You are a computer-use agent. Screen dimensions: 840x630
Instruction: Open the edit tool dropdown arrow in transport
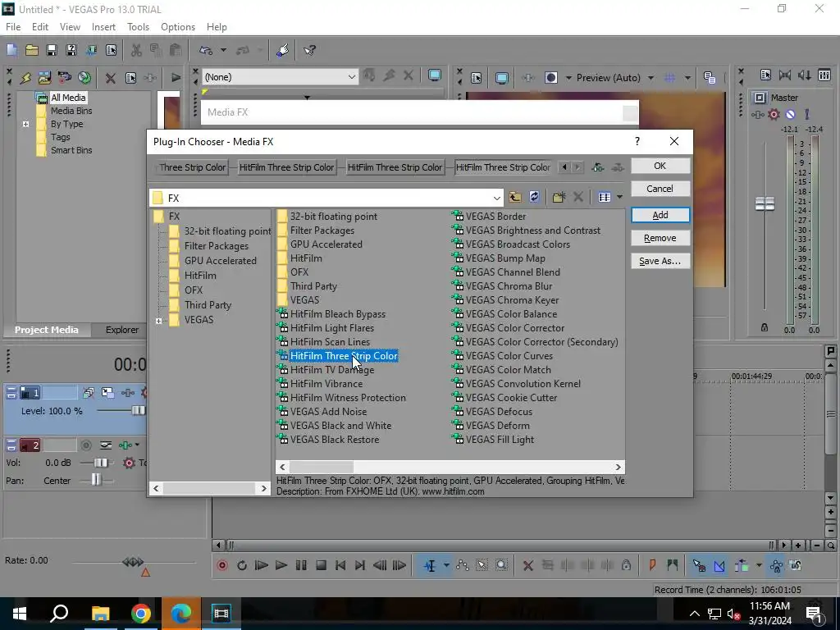click(x=446, y=565)
